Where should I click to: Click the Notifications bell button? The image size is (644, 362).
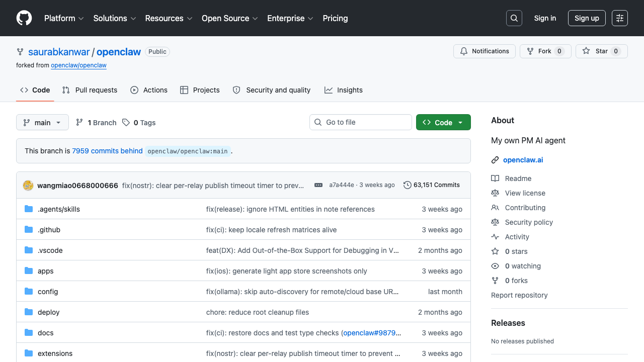[485, 51]
